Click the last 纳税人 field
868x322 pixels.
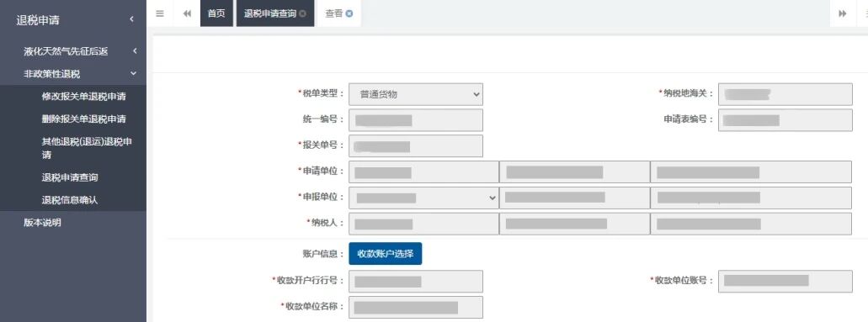point(751,224)
